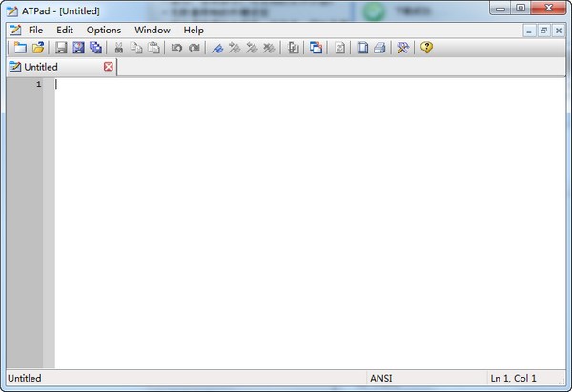
Task: Click the New file toolbar icon
Action: 20,48
